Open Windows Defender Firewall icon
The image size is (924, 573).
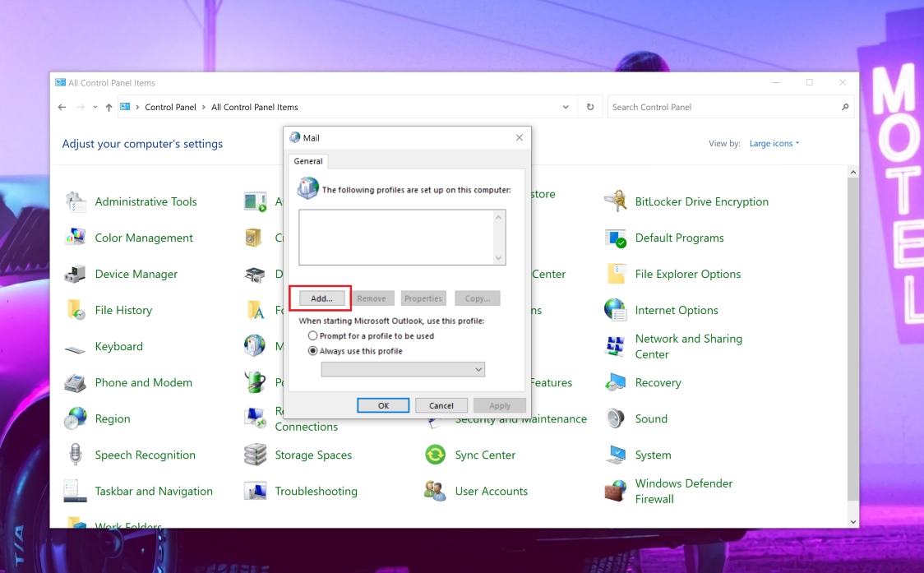(x=616, y=491)
